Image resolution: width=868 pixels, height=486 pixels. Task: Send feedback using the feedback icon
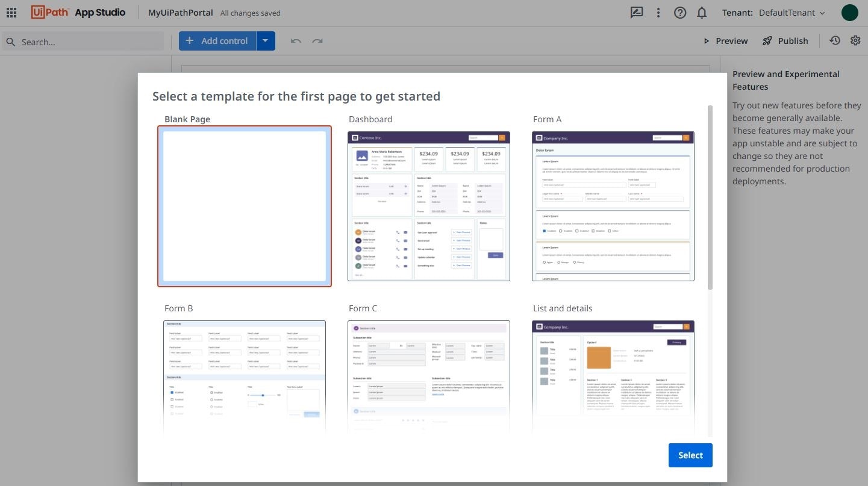point(637,12)
